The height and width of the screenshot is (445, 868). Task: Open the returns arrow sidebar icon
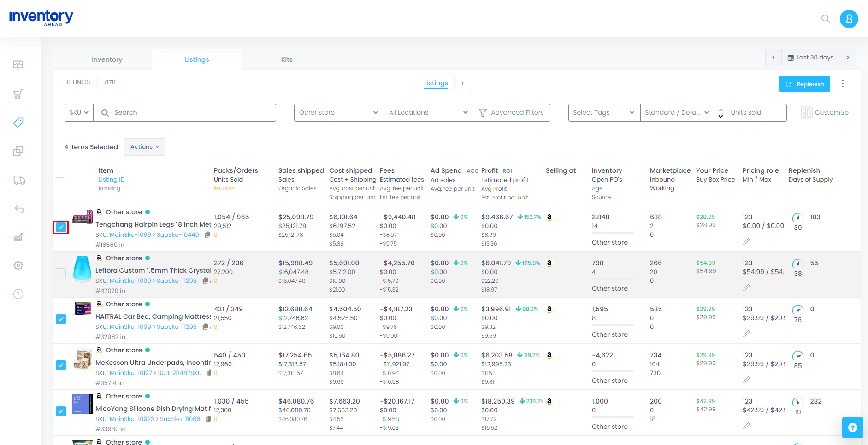point(19,209)
